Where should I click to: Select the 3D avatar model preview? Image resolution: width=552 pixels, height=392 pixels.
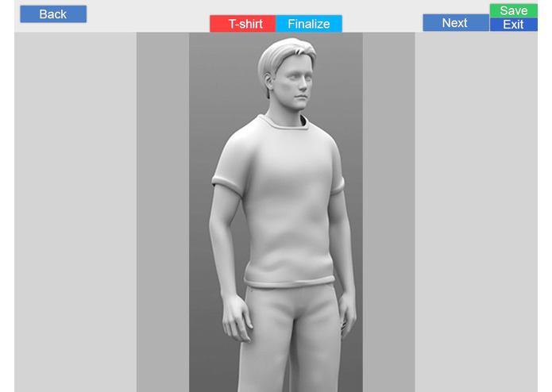[x=276, y=212]
